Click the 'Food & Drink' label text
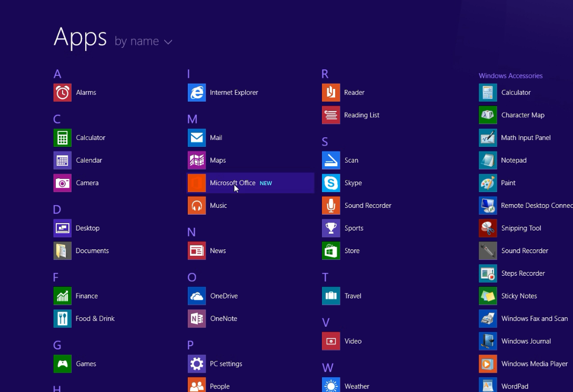573x392 pixels. pos(95,318)
